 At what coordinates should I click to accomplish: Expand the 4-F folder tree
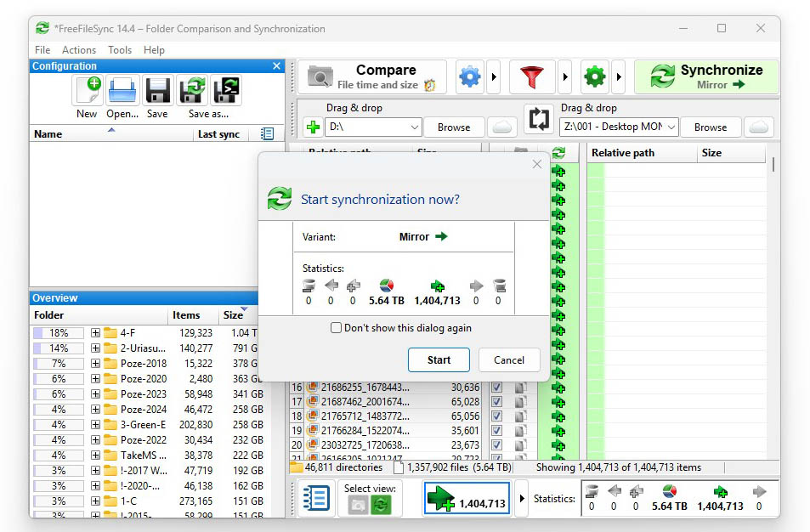coord(95,333)
